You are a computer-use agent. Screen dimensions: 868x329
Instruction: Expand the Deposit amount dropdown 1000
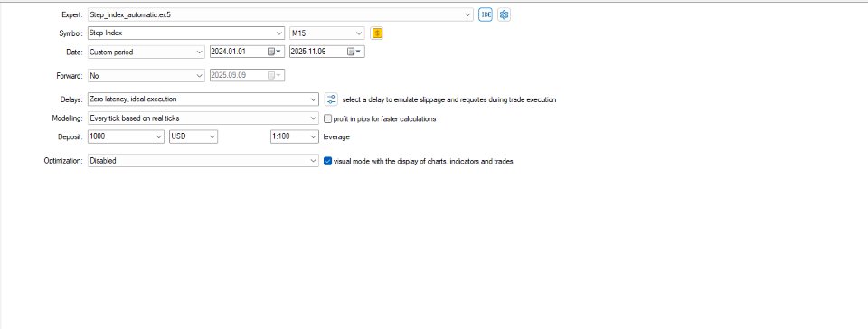159,136
